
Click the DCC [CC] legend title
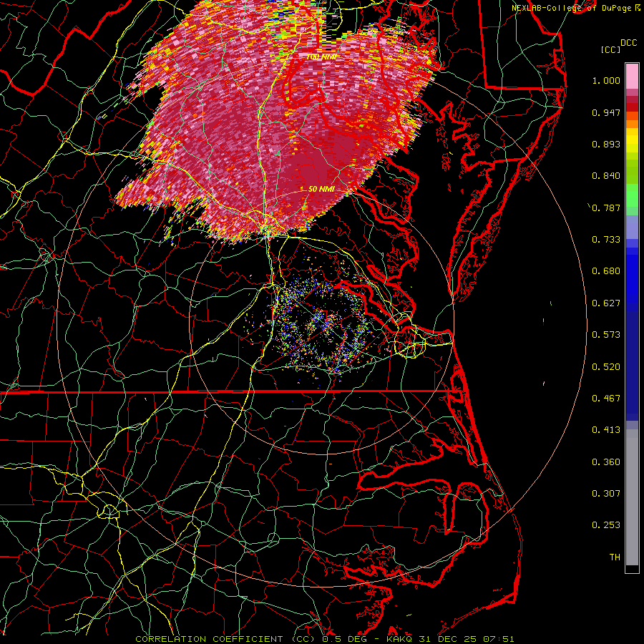(618, 46)
